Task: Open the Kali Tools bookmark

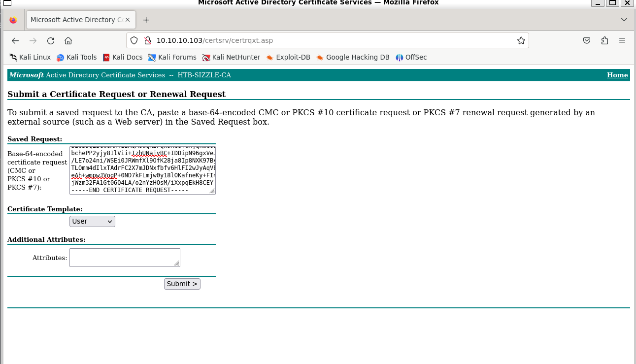Action: click(77, 57)
